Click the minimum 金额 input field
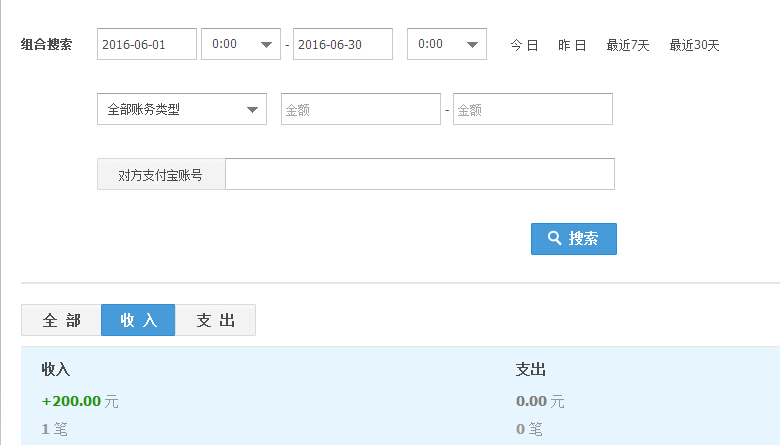This screenshot has height=445, width=780. pyautogui.click(x=361, y=109)
